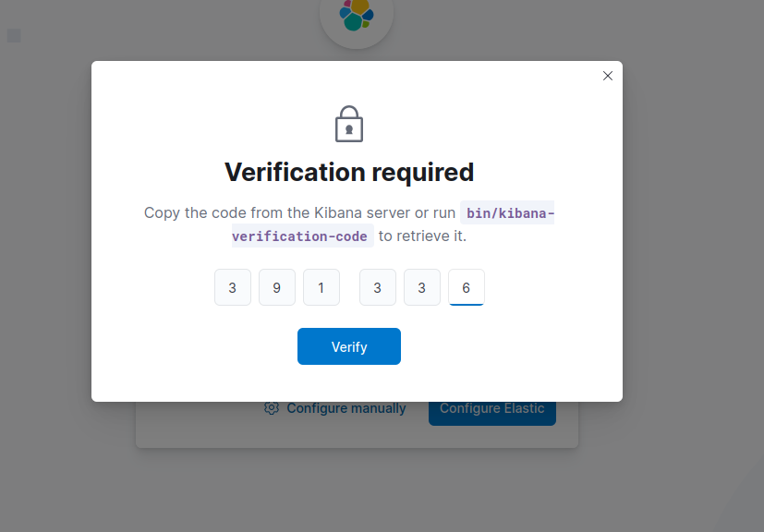Click the bin/kibana- code snippet
The image size is (764, 532).
tap(507, 213)
